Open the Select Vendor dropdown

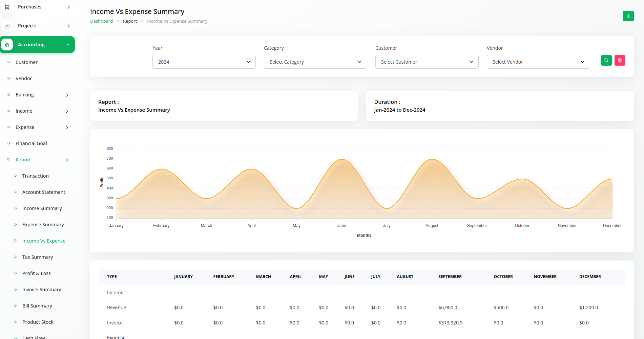pyautogui.click(x=538, y=62)
